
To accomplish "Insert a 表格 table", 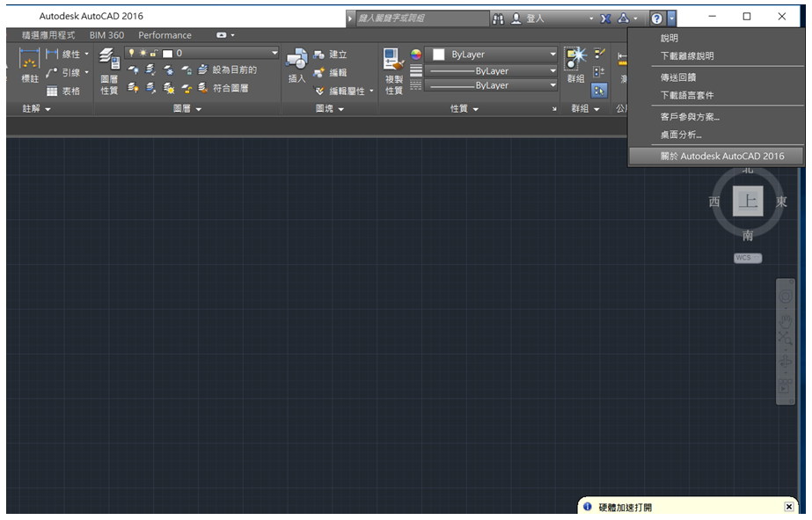I will pos(63,92).
